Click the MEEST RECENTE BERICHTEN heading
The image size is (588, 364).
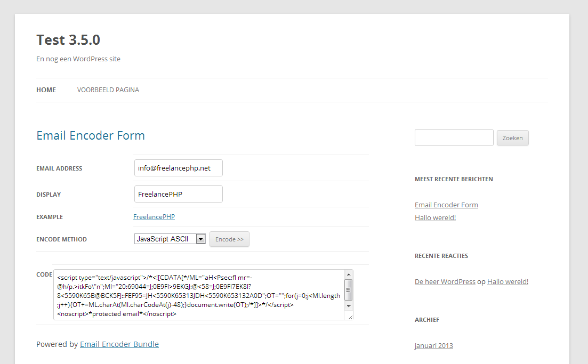pyautogui.click(x=454, y=179)
